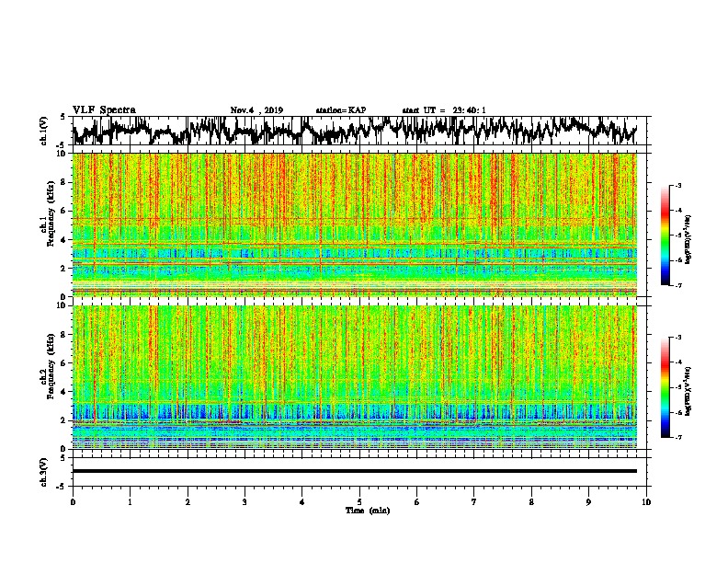Select the "start UT = 23:40: 1" text
This screenshot has height=563, width=728.
[x=444, y=110]
